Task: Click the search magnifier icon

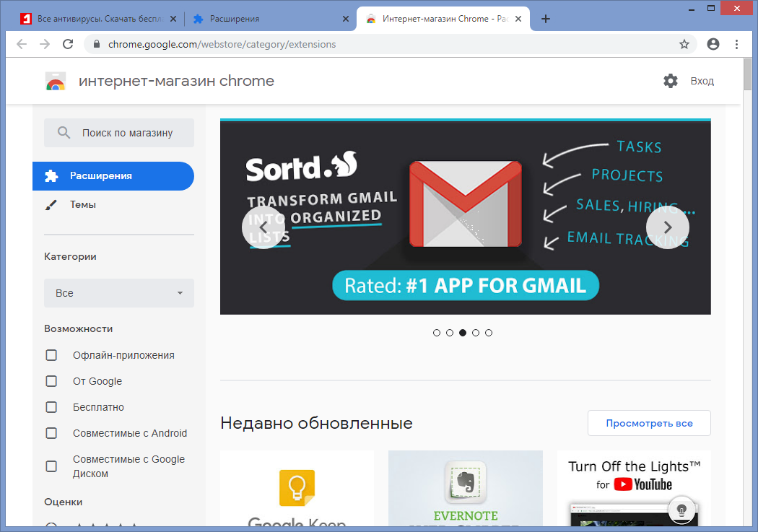Action: pos(64,132)
